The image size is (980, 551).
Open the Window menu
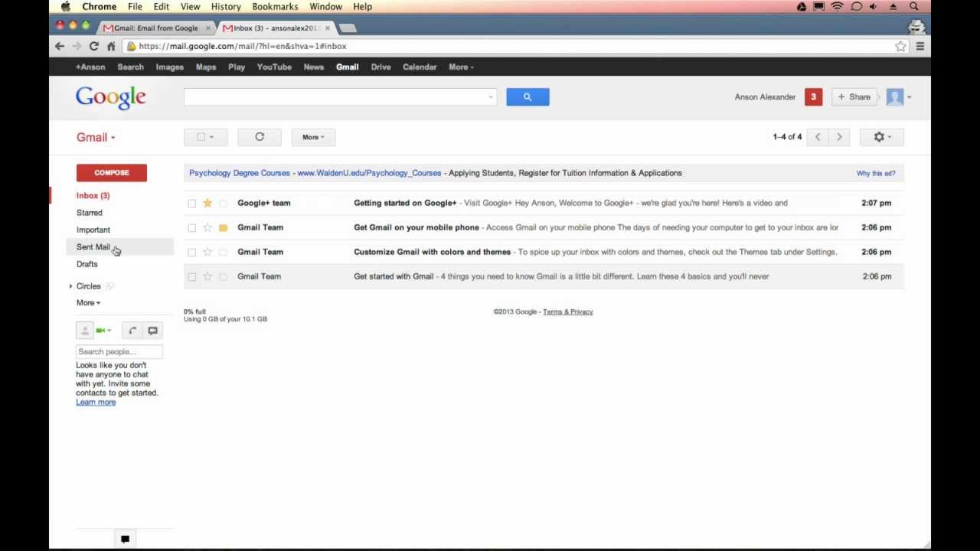point(325,7)
